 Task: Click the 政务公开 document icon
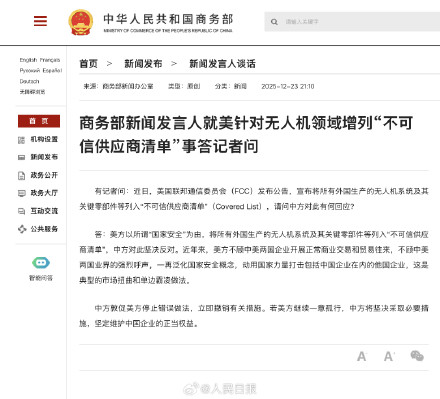pyautogui.click(x=21, y=176)
